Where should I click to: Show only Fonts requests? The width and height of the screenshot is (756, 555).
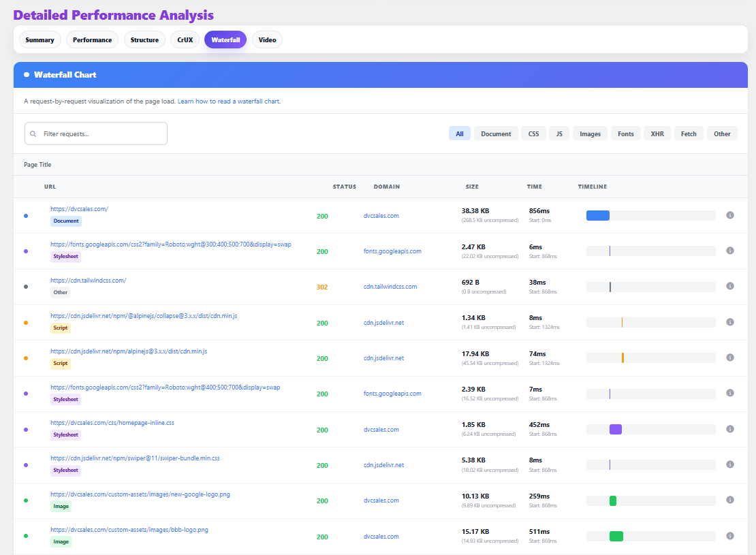coord(625,134)
